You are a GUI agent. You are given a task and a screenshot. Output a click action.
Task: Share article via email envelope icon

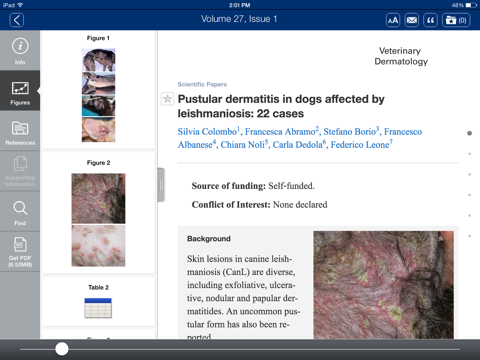click(412, 20)
